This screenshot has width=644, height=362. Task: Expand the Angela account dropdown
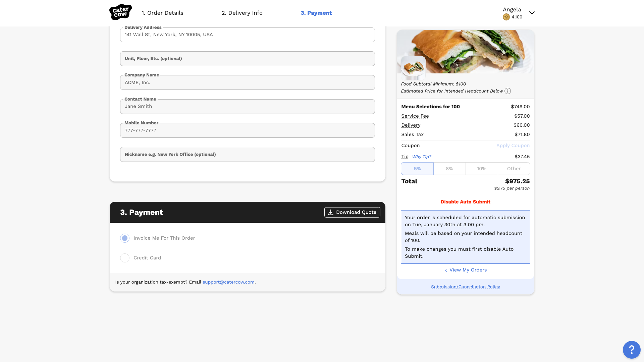[532, 13]
